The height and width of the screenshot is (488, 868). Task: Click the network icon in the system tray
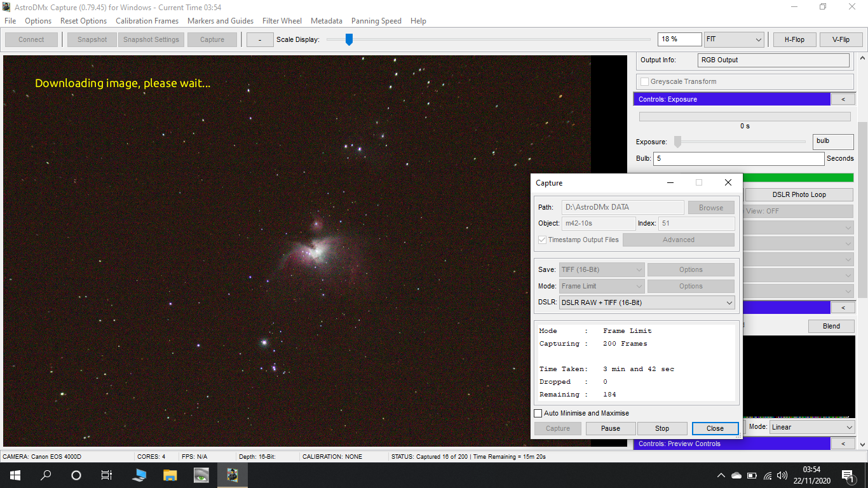point(767,475)
